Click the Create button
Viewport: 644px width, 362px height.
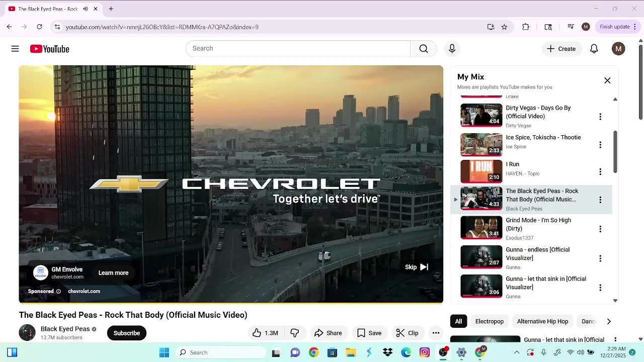(561, 49)
